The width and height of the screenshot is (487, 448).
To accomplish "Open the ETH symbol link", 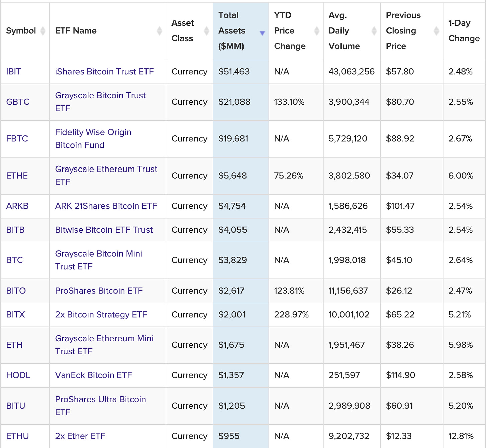I will click(x=14, y=345).
